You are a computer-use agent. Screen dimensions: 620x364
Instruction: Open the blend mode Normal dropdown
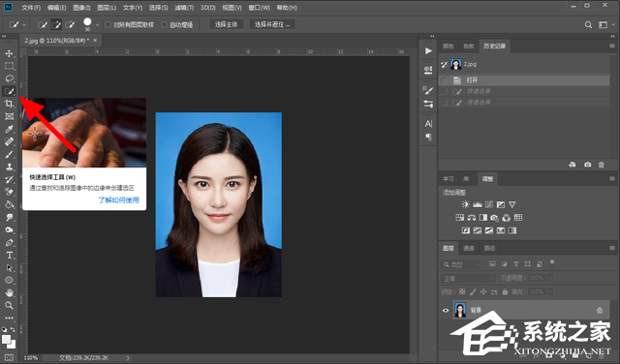[x=468, y=279]
